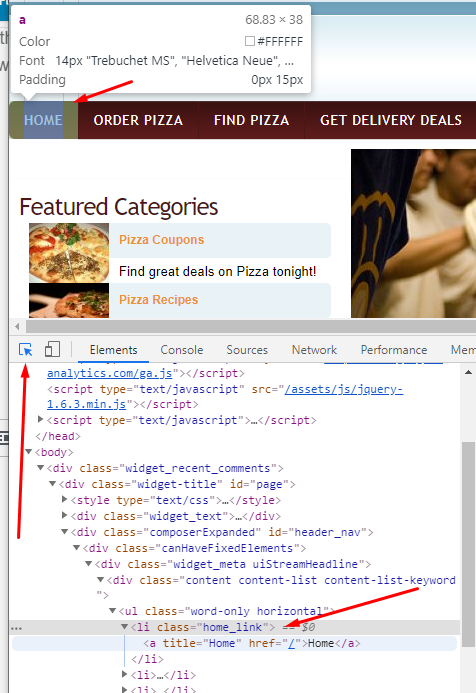476x693 pixels.
Task: Open the three-dot actions on home_link row
Action: [16, 628]
